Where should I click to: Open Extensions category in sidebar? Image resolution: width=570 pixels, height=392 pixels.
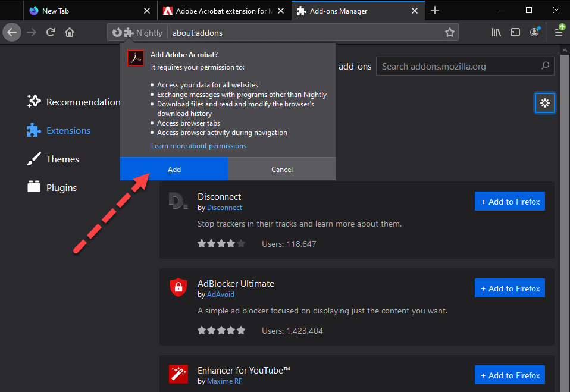pos(58,130)
